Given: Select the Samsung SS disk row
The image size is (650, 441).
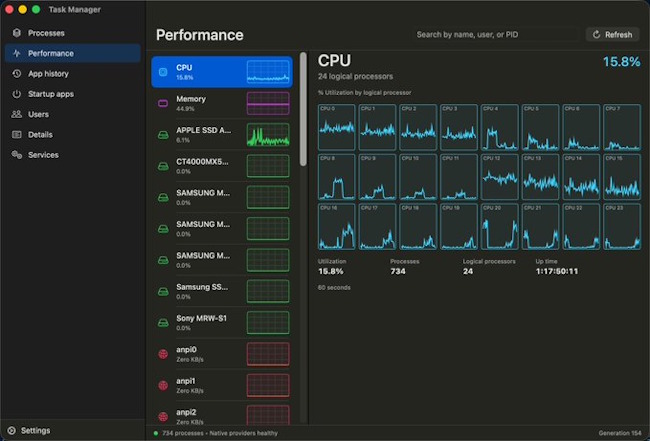Looking at the screenshot, I should pos(222,291).
